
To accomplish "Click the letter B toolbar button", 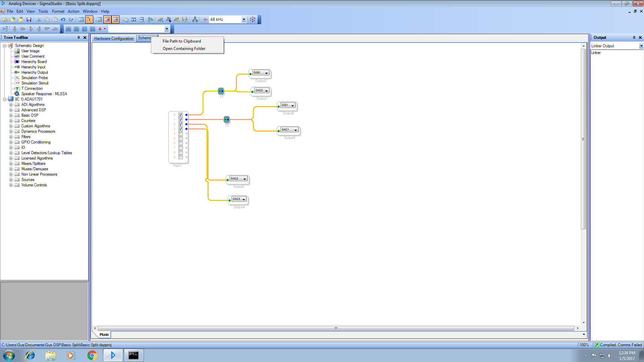I will point(76,29).
